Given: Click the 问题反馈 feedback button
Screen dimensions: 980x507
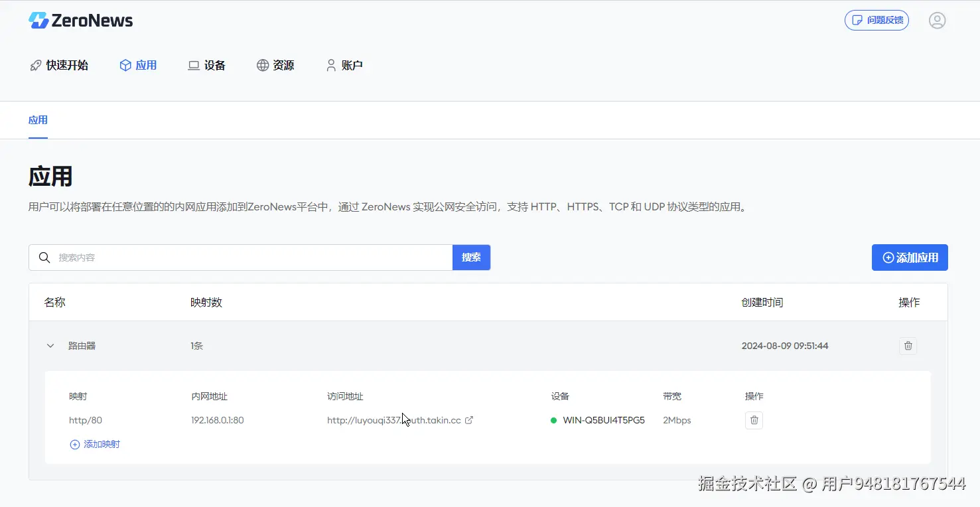Looking at the screenshot, I should tap(876, 20).
